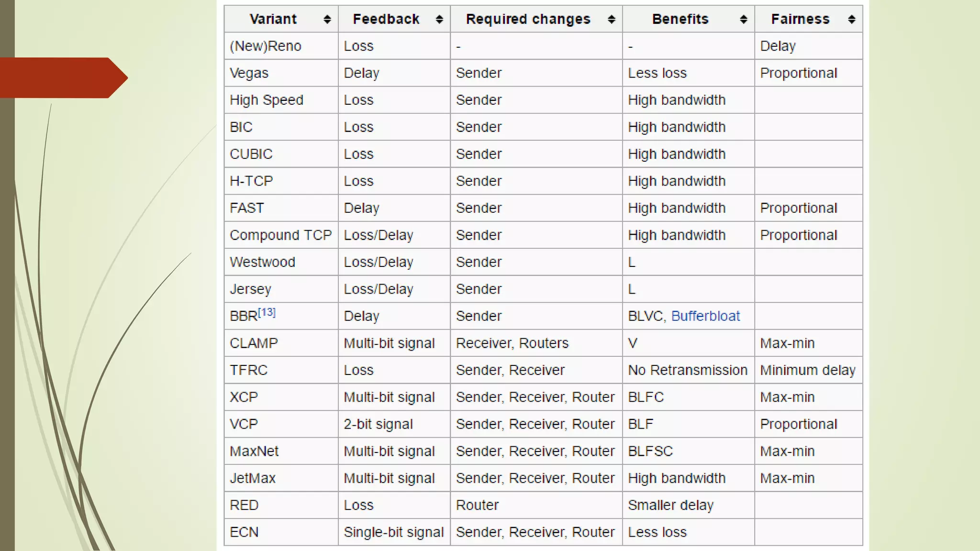
Task: Click the Fairness column sort arrows
Action: pyautogui.click(x=852, y=19)
